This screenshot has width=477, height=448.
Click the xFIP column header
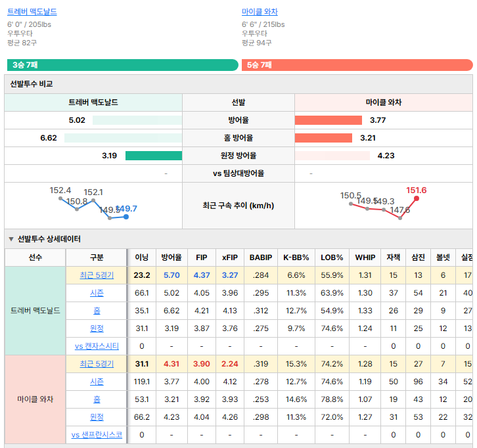(x=230, y=258)
